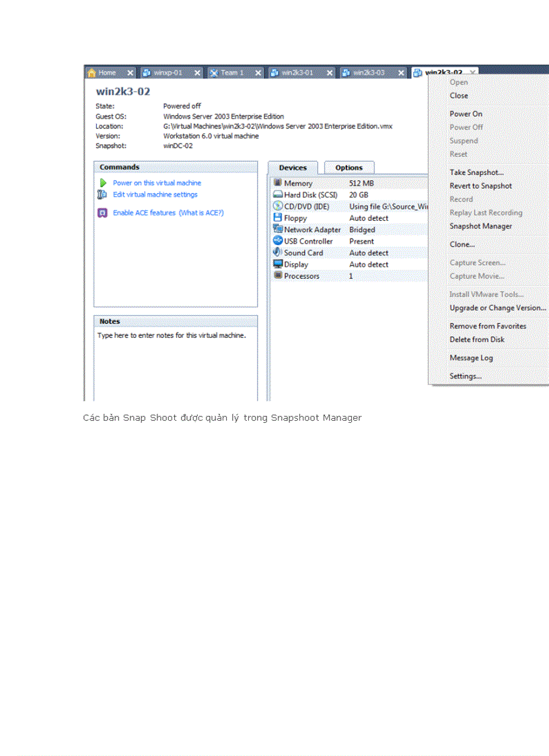
Task: Click the Processors device icon
Action: point(279,275)
